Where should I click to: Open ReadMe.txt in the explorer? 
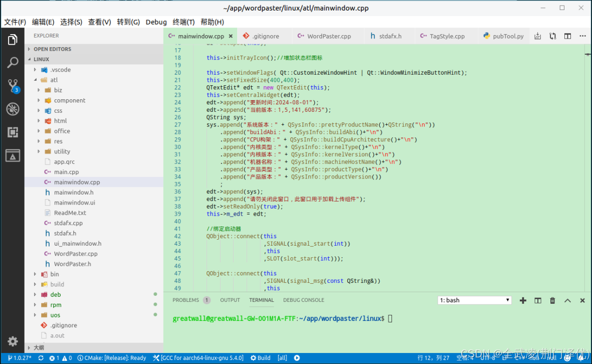coord(94,213)
